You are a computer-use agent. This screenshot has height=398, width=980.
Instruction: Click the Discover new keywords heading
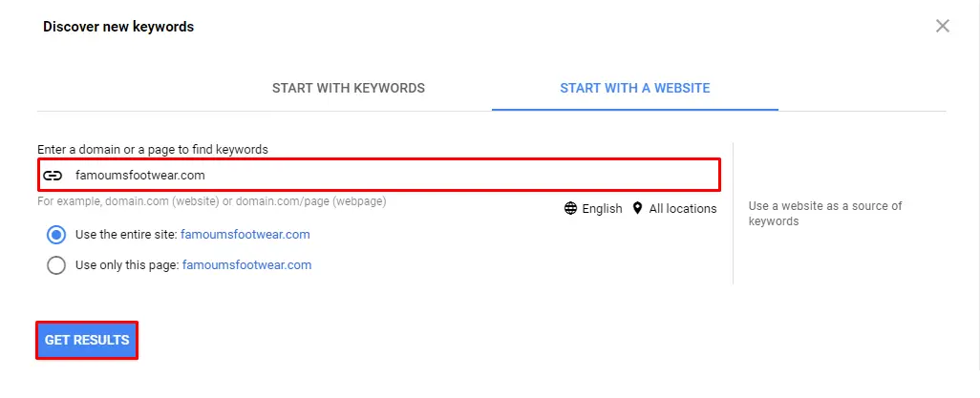[118, 27]
